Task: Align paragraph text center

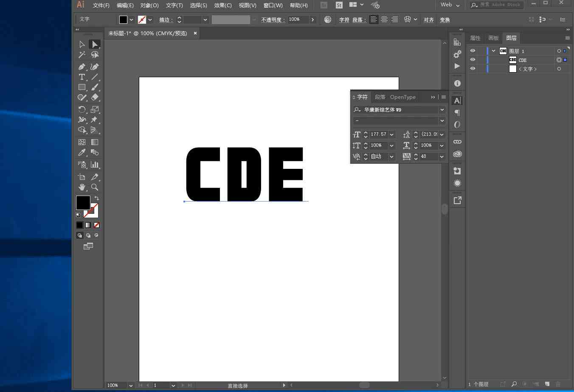Action: (x=384, y=20)
